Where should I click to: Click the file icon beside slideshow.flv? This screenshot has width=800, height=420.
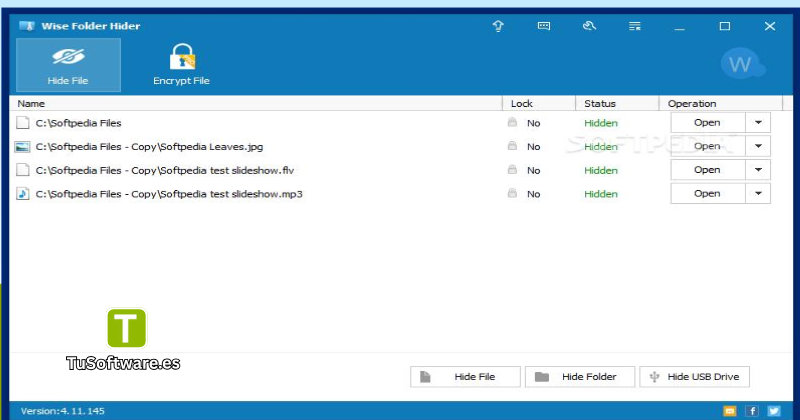22,170
